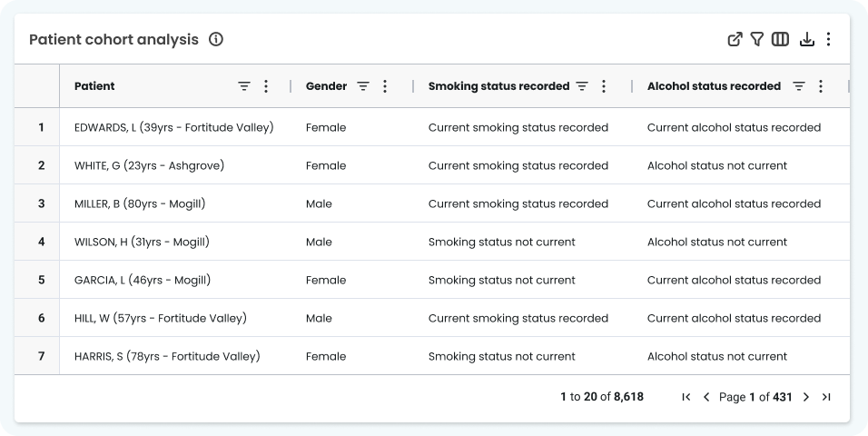Click the Patient cohort analysis title

113,39
